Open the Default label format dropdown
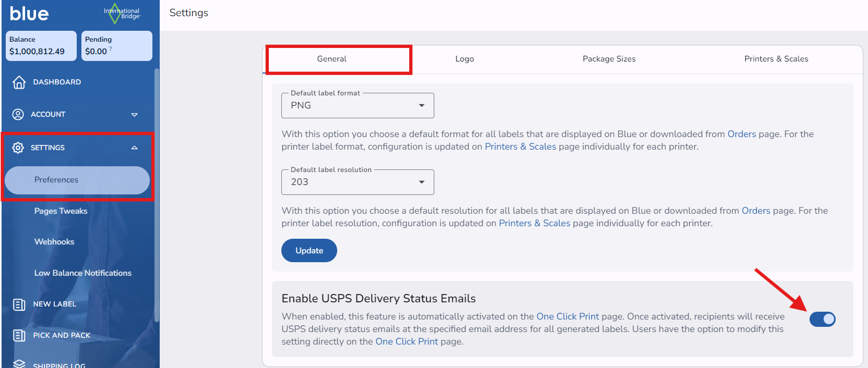The height and width of the screenshot is (368, 868). [358, 106]
